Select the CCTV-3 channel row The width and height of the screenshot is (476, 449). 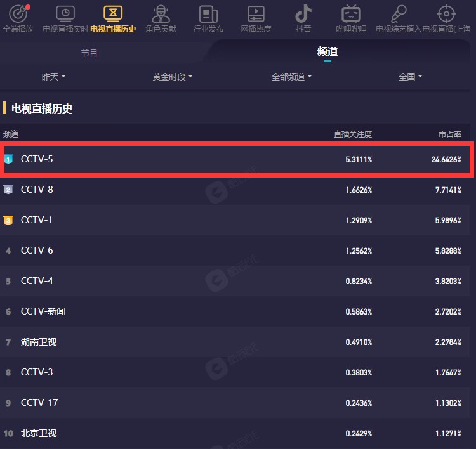click(x=235, y=372)
